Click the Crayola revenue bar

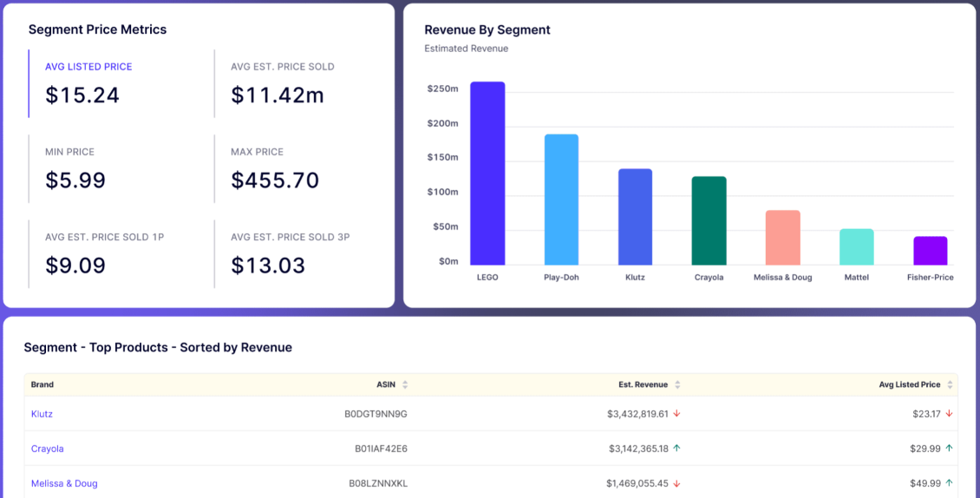pos(709,221)
